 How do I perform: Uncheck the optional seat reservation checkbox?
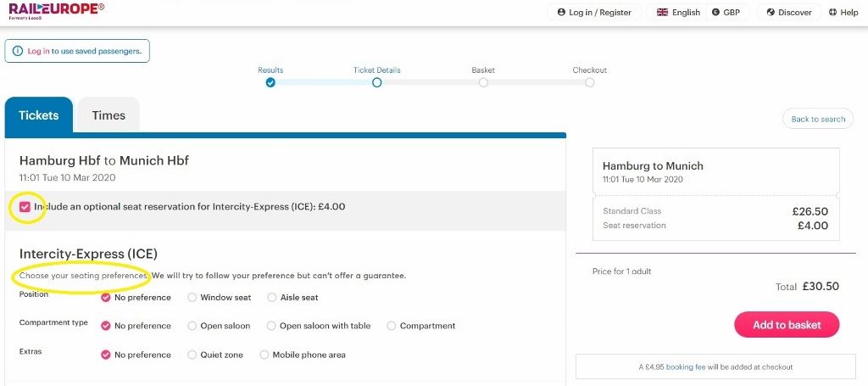click(x=25, y=206)
